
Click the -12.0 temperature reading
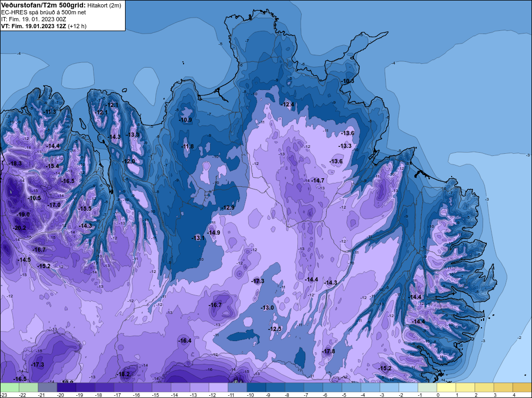(128, 161)
